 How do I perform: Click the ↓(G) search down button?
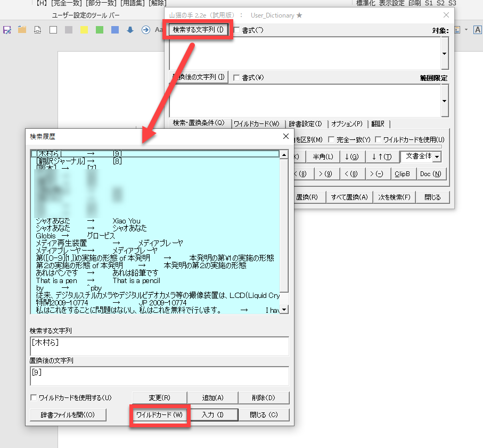(x=351, y=156)
